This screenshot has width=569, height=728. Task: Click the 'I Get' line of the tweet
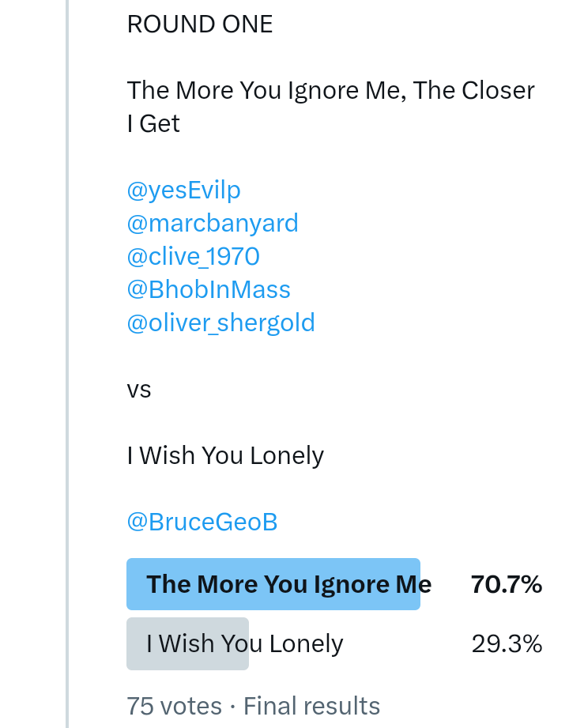point(153,124)
